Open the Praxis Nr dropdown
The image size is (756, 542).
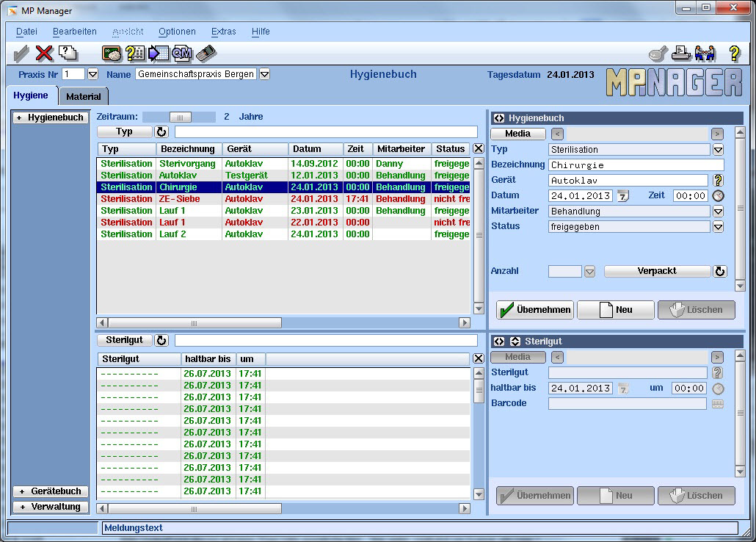pos(93,74)
